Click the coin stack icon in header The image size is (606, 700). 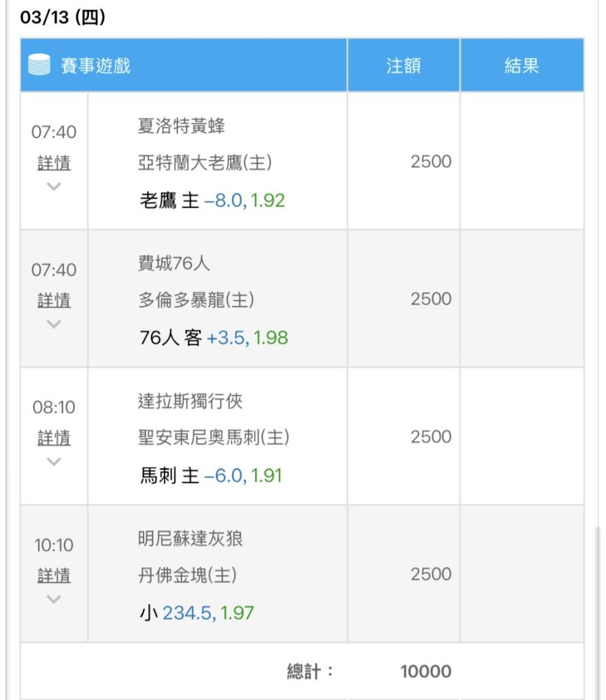click(x=39, y=64)
